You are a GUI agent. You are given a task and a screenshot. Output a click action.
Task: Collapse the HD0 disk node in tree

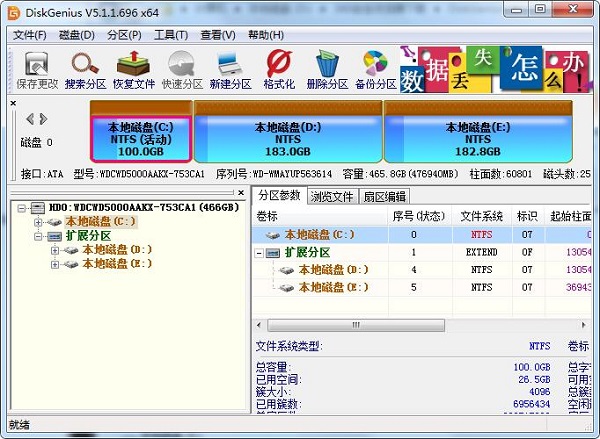coord(21,208)
